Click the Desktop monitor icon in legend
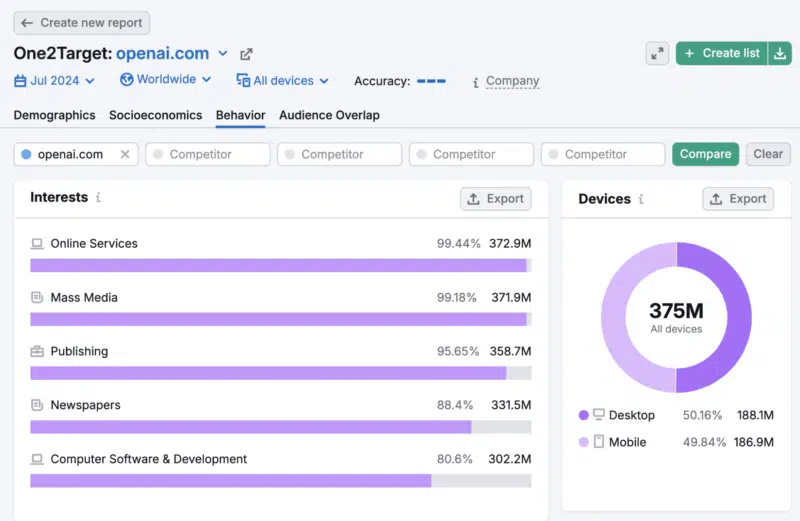 point(599,414)
